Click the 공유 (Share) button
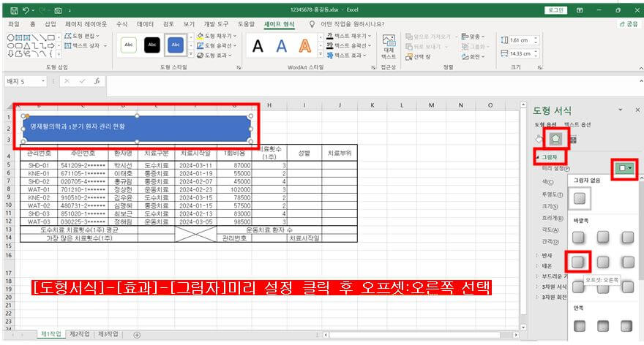 pos(629,24)
